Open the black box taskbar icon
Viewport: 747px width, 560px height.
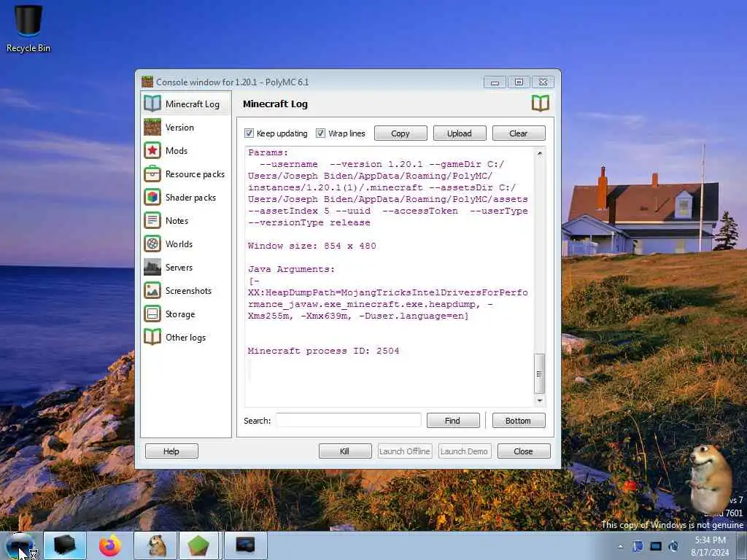65,545
